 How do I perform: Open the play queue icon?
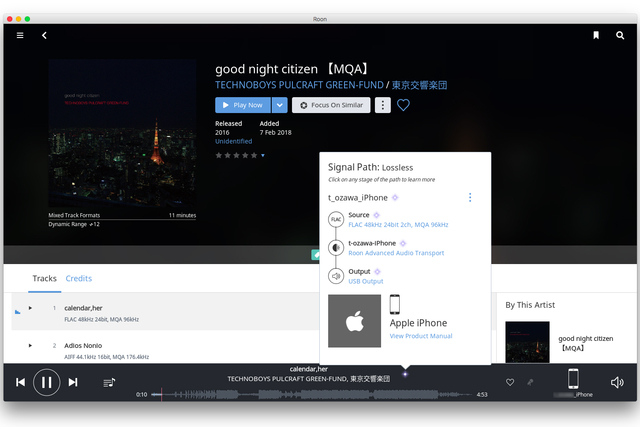click(109, 382)
